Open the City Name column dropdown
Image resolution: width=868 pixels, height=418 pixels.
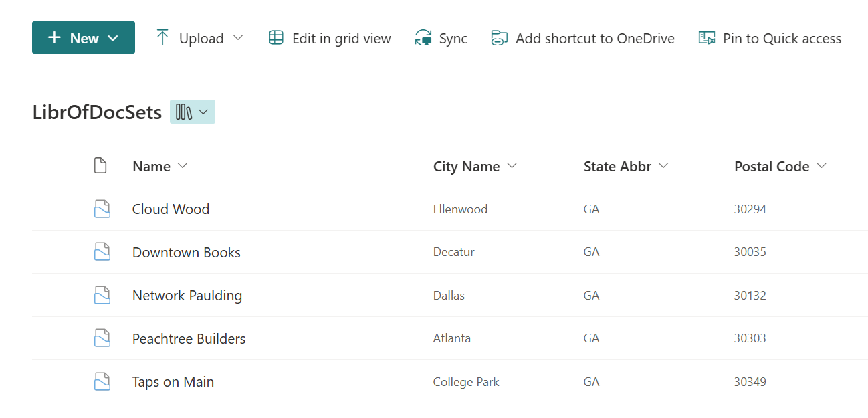pos(512,166)
